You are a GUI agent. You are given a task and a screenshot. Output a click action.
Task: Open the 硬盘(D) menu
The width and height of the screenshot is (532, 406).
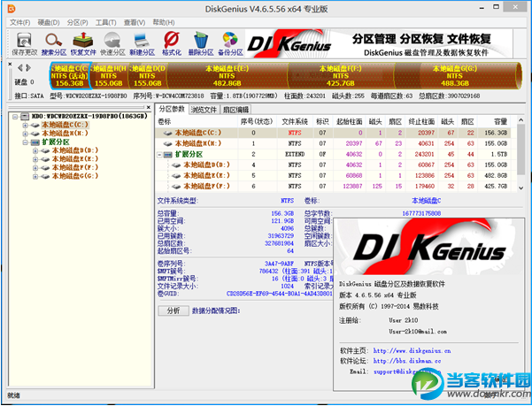tap(49, 23)
